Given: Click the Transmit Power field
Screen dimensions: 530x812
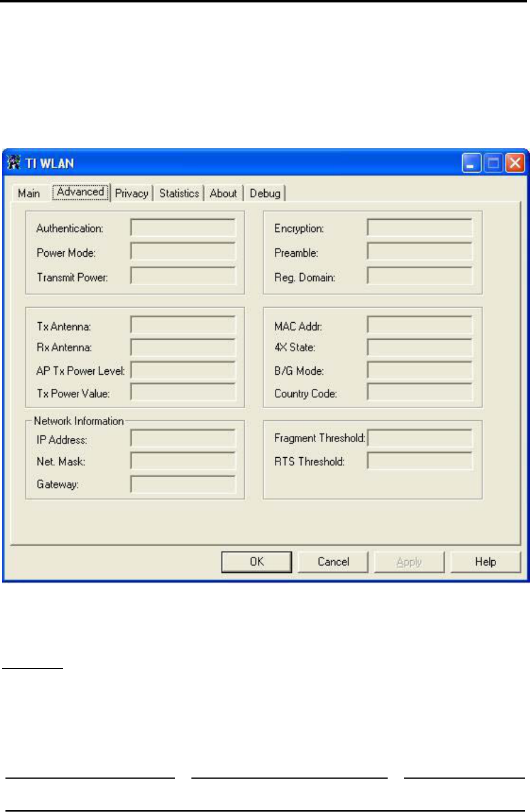Looking at the screenshot, I should click(x=183, y=275).
